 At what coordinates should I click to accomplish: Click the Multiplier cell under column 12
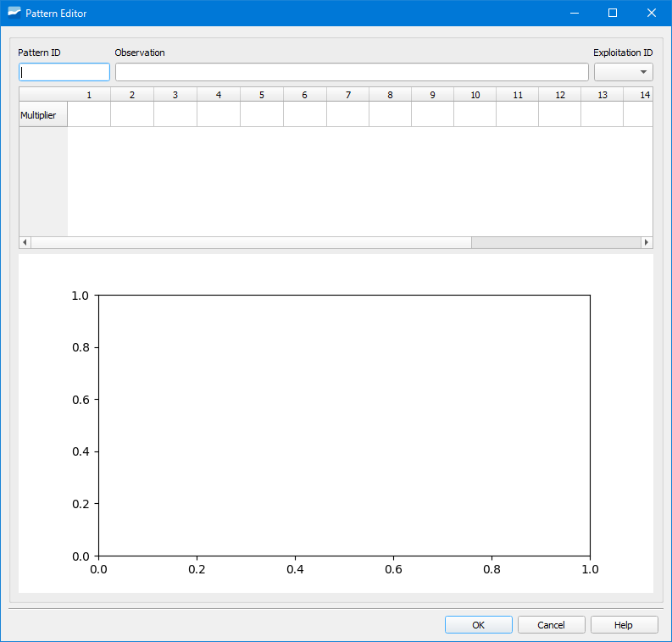pyautogui.click(x=559, y=115)
